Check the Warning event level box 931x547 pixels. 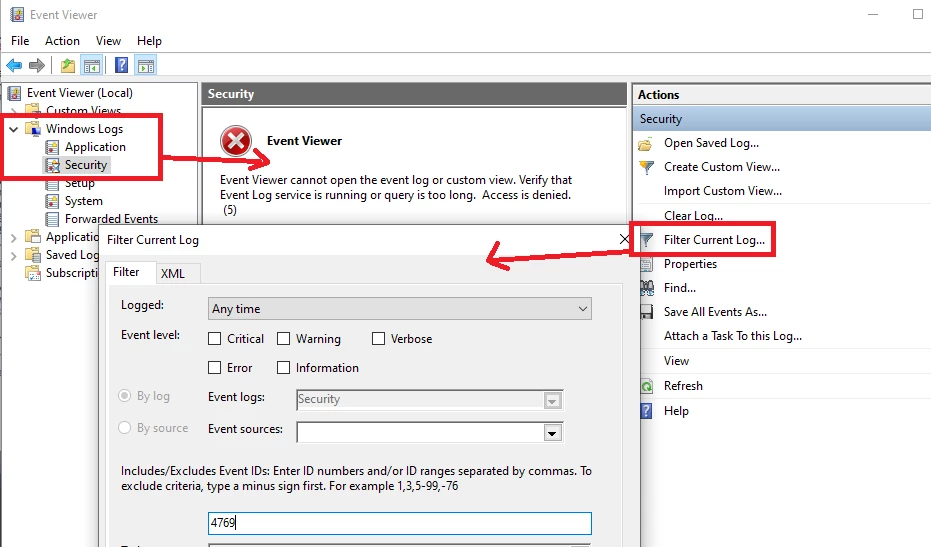coord(283,339)
